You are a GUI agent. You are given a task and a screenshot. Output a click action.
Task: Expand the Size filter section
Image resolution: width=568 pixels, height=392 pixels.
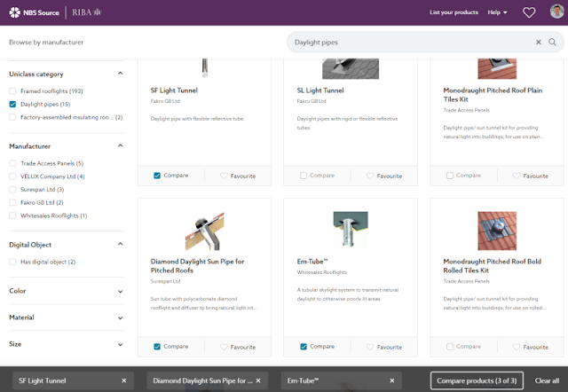(x=121, y=345)
